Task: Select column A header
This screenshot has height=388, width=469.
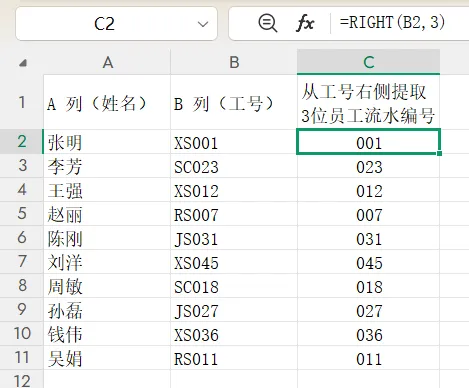Action: (107, 62)
